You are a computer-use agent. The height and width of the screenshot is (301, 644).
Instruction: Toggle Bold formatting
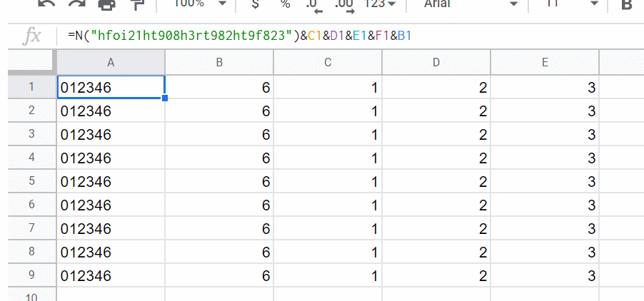point(627,4)
